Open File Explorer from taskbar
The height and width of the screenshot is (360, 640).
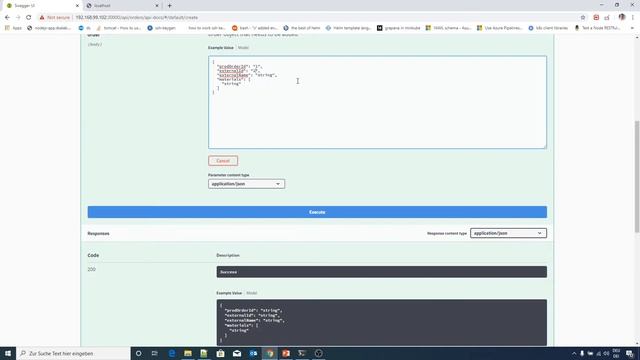pyautogui.click(x=188, y=353)
